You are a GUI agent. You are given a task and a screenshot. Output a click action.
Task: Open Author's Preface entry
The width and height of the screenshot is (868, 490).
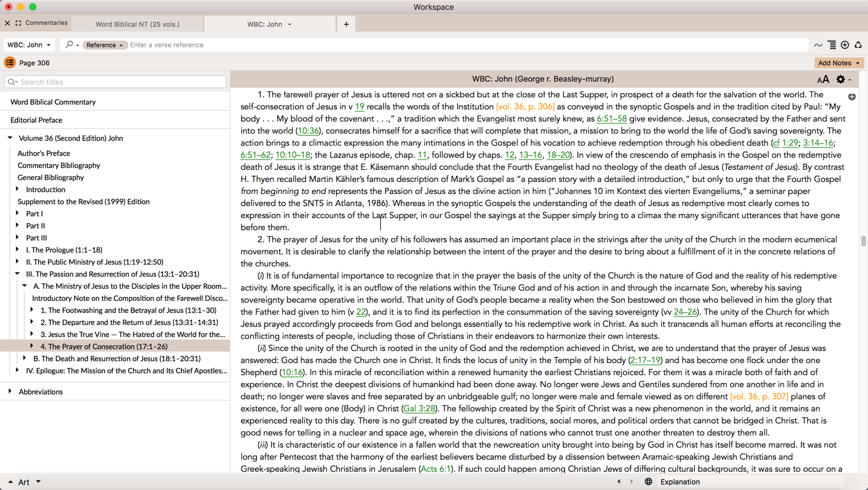click(x=44, y=153)
